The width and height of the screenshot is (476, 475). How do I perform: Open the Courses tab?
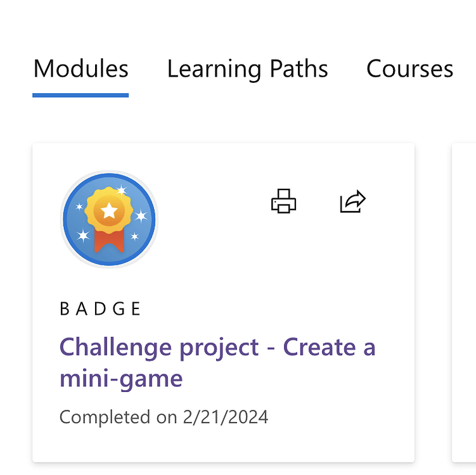point(410,69)
